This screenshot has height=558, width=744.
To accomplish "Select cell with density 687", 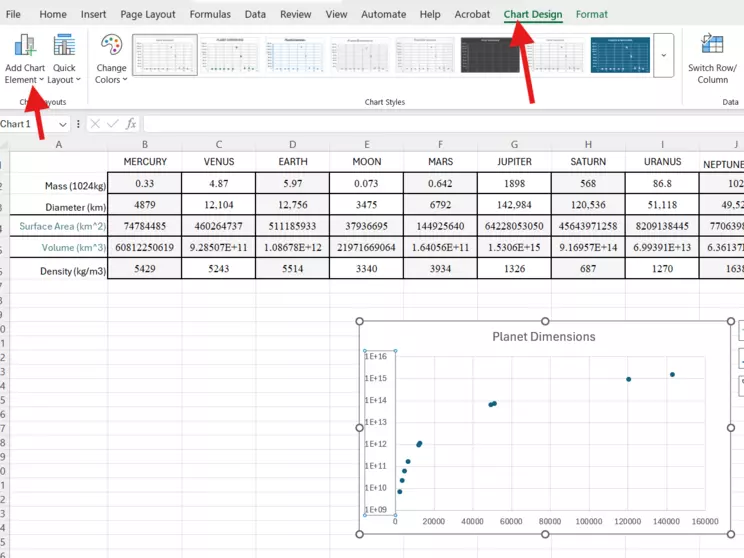I will (x=588, y=269).
